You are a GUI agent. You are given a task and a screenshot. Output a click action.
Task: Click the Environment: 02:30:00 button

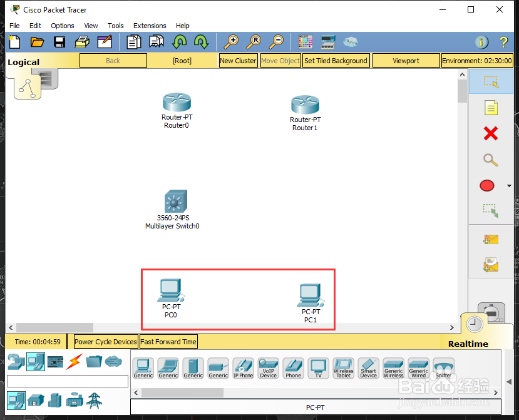(477, 61)
